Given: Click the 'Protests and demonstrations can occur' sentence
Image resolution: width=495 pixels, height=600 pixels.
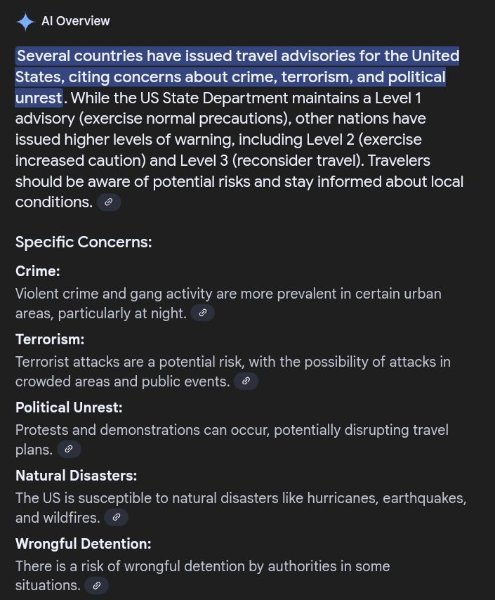Looking at the screenshot, I should pyautogui.click(x=232, y=440).
